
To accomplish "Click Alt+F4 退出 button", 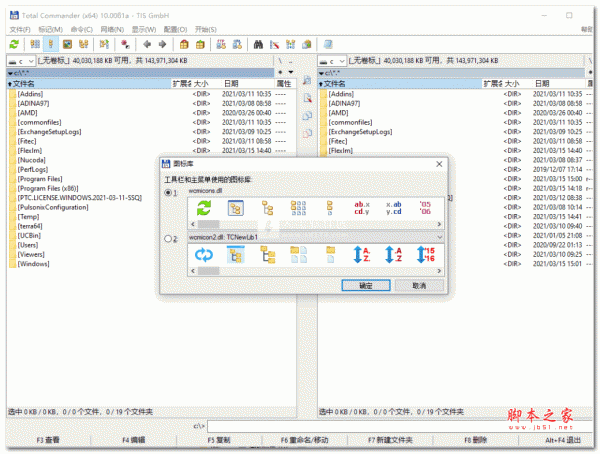I will pyautogui.click(x=563, y=440).
